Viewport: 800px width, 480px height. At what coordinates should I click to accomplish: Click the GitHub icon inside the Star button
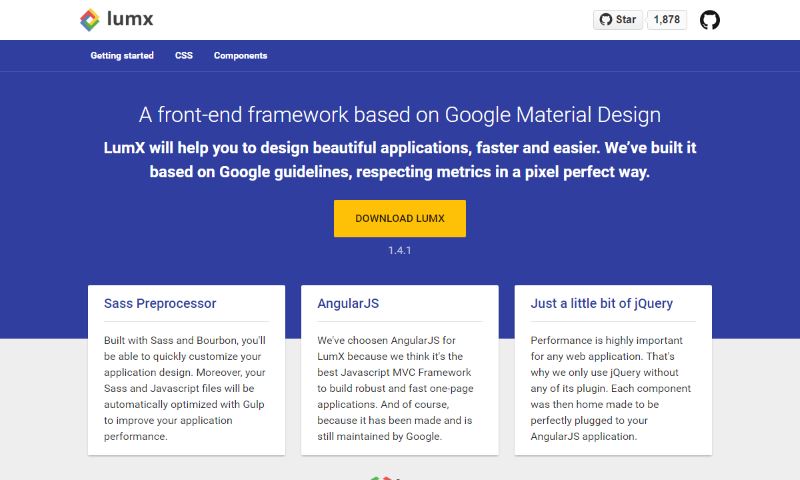[x=606, y=20]
